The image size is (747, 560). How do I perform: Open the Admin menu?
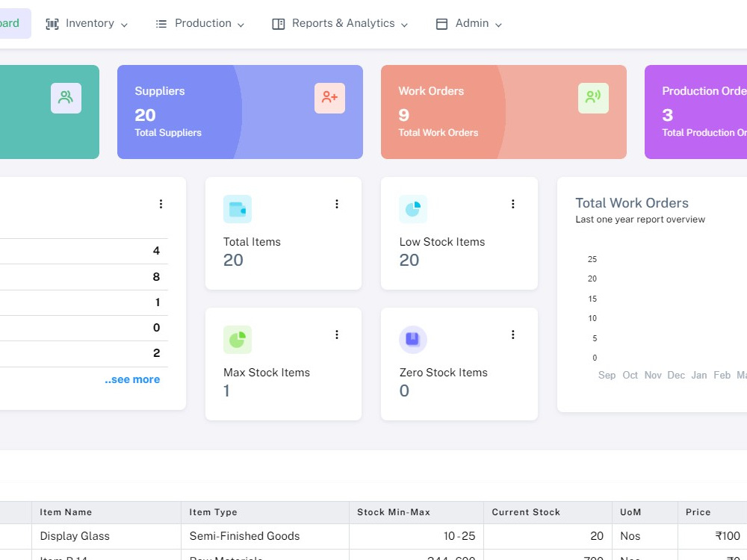pos(469,23)
